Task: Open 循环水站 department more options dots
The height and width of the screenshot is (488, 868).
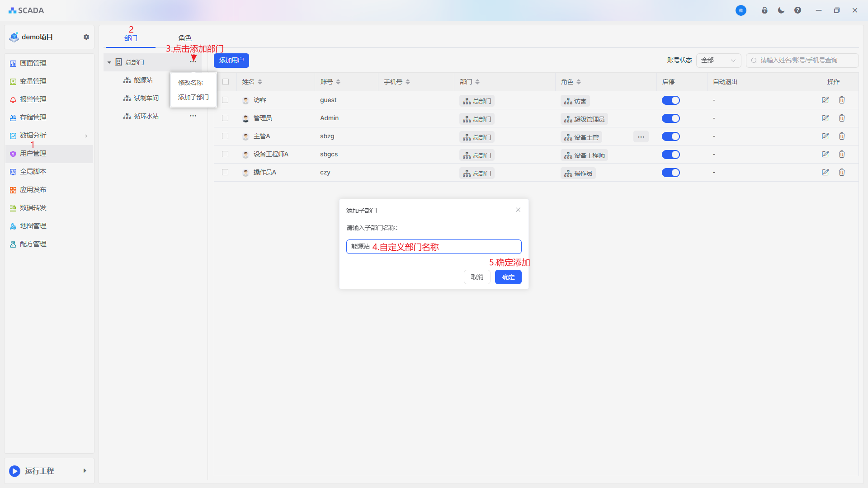Action: pyautogui.click(x=193, y=116)
